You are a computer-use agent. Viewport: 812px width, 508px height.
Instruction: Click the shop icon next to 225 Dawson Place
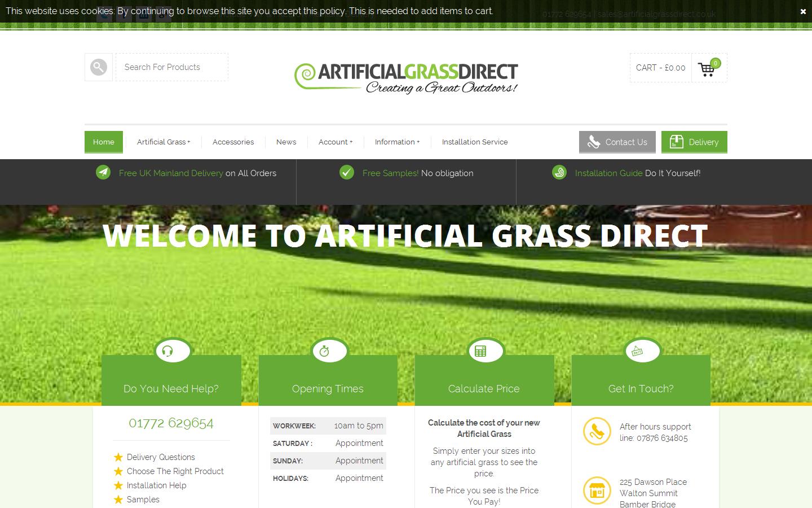pyautogui.click(x=597, y=491)
